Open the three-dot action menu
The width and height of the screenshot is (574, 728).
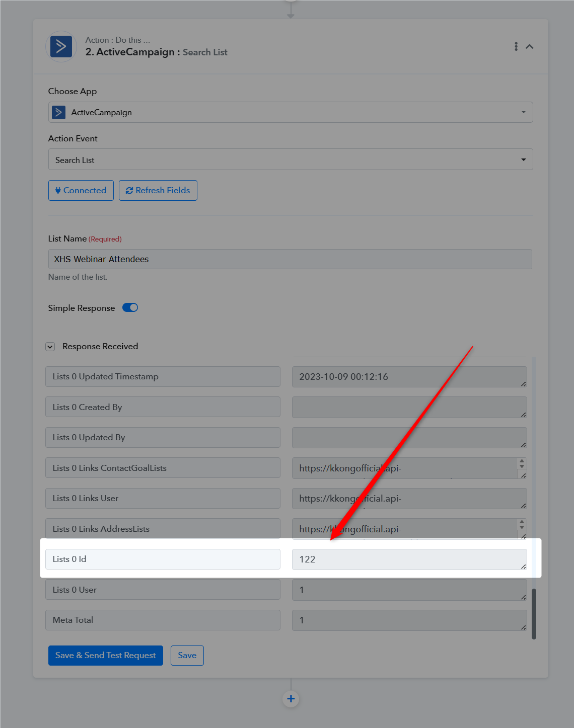point(516,46)
